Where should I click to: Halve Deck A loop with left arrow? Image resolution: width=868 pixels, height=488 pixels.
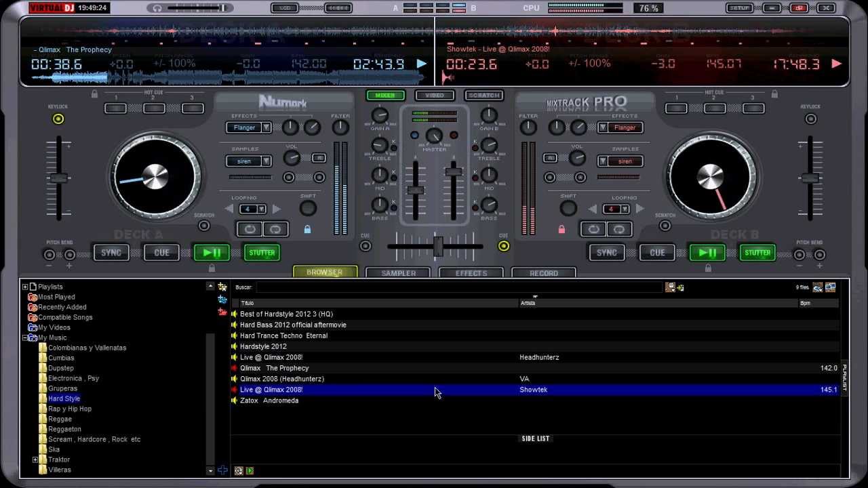coord(230,209)
